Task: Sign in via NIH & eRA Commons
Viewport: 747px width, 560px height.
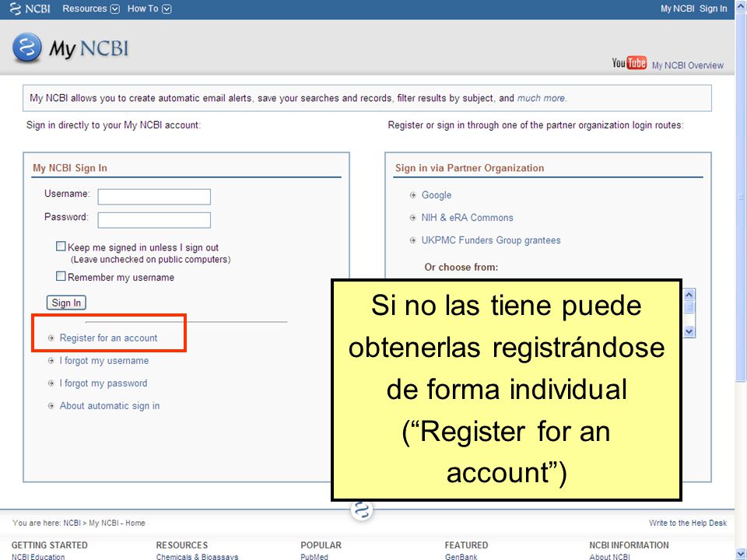Action: [468, 218]
